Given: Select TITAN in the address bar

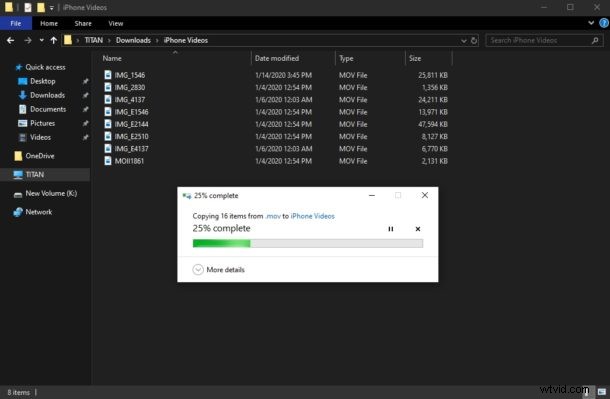Looking at the screenshot, I should tap(94, 40).
